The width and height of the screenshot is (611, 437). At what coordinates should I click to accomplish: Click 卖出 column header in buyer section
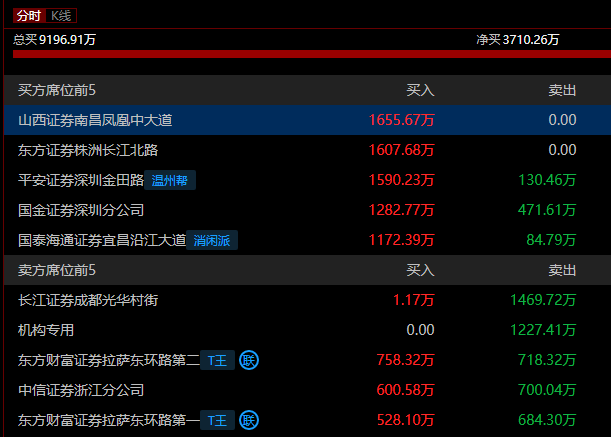(x=562, y=90)
